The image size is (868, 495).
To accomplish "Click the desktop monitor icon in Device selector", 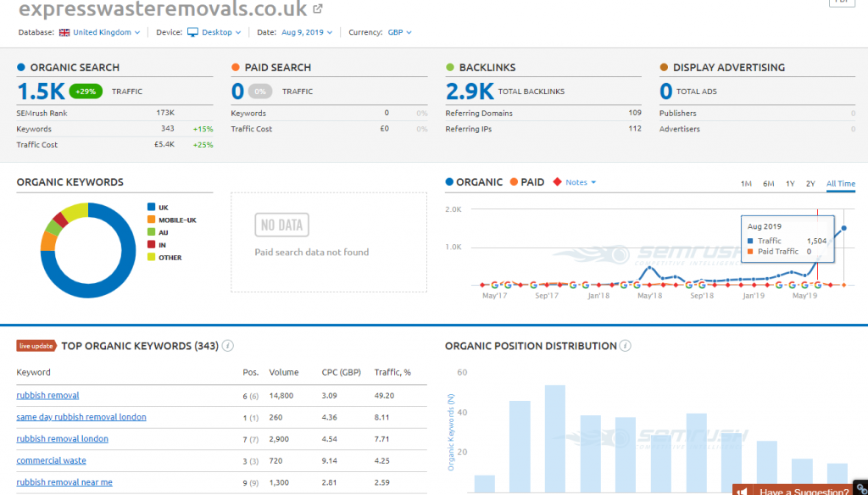I will [192, 32].
